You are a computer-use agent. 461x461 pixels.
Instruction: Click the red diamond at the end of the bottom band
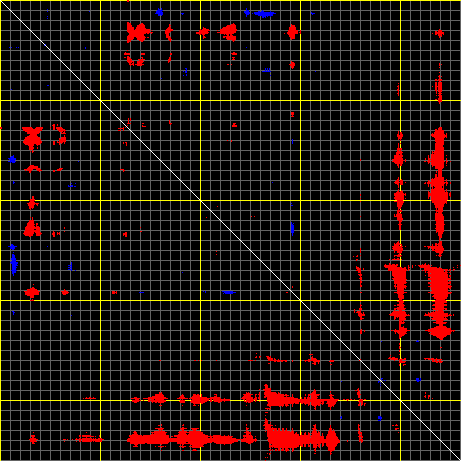click(x=332, y=440)
